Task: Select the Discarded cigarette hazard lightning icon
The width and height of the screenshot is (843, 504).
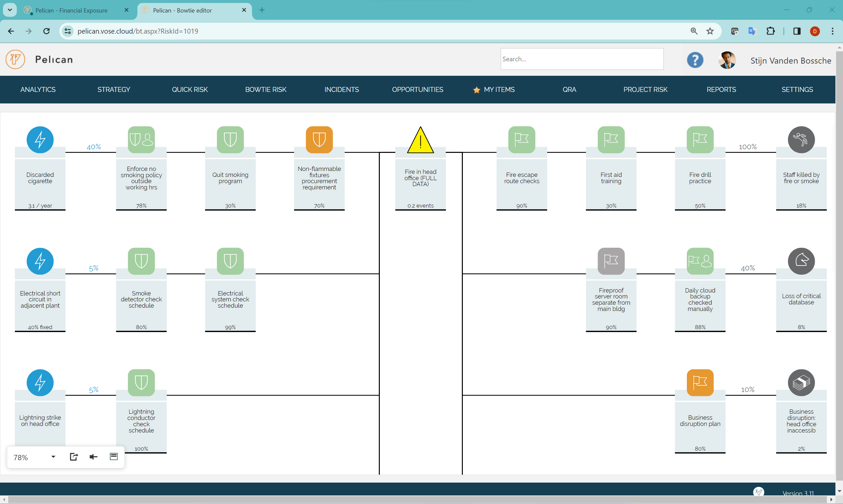Action: pos(40,140)
